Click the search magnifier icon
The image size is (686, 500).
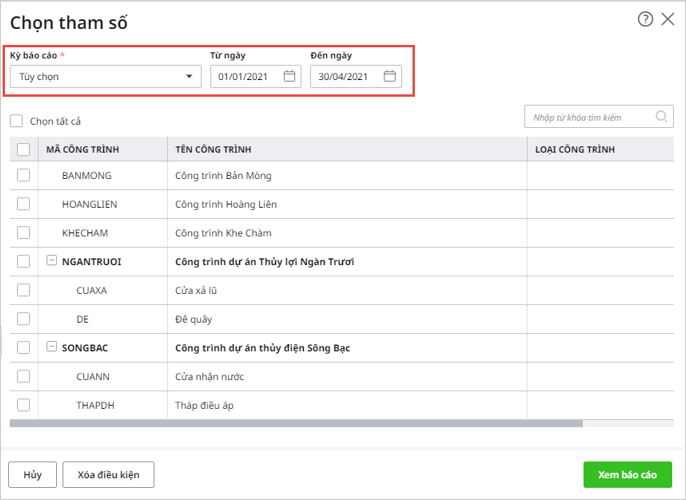tap(661, 117)
